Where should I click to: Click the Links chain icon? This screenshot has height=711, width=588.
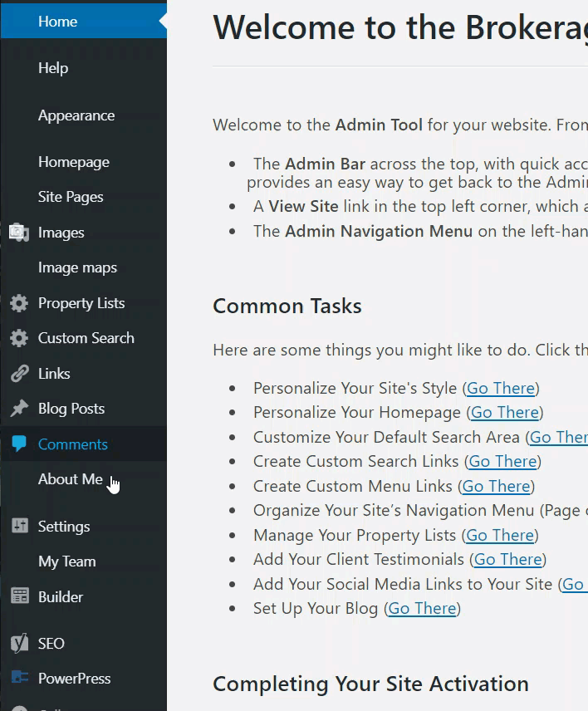19,374
